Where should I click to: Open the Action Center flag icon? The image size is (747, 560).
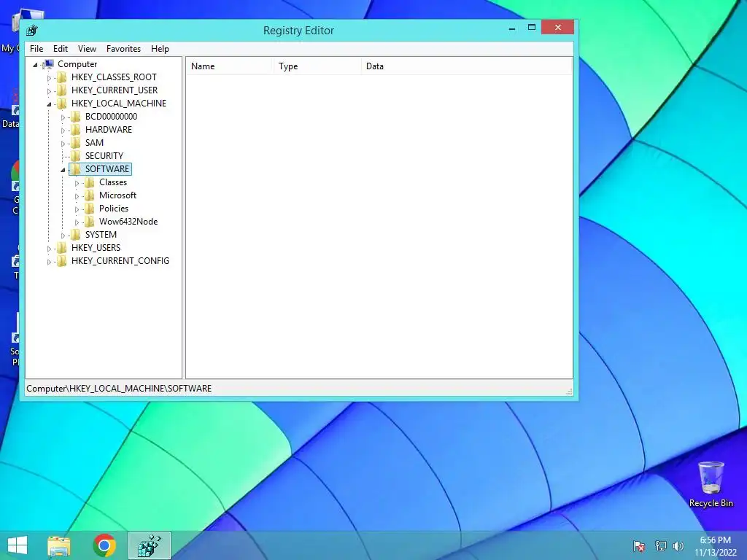pyautogui.click(x=639, y=545)
